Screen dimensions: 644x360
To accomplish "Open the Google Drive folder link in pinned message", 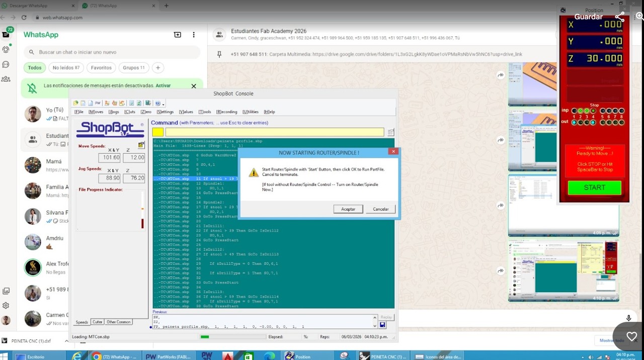I will click(x=417, y=54).
